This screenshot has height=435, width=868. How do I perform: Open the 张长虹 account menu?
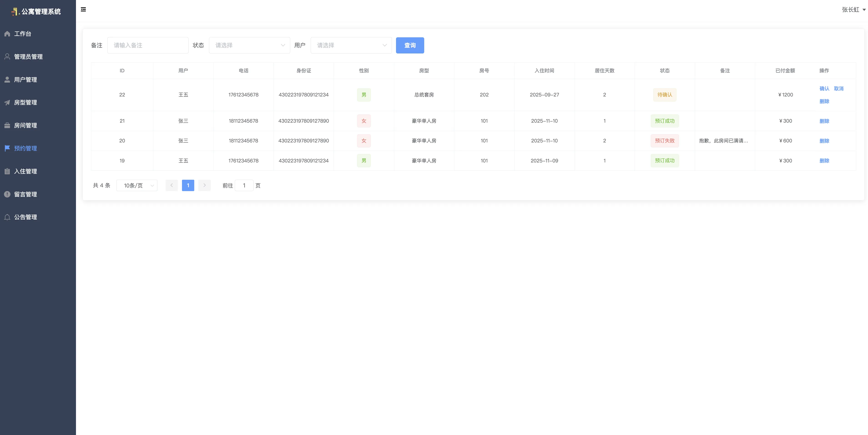(853, 10)
